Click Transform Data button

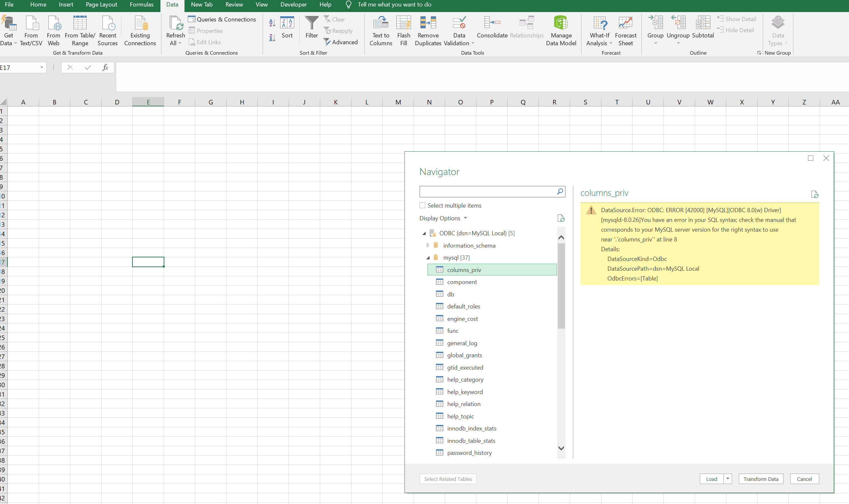[x=761, y=479]
